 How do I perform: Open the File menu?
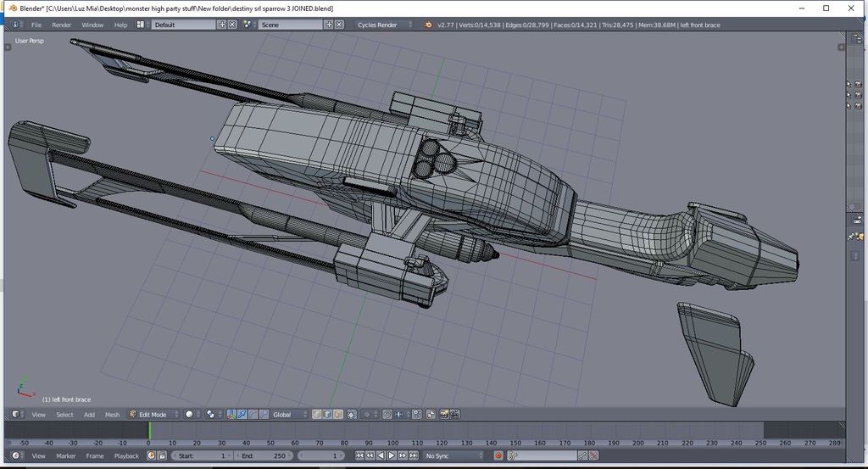point(36,25)
